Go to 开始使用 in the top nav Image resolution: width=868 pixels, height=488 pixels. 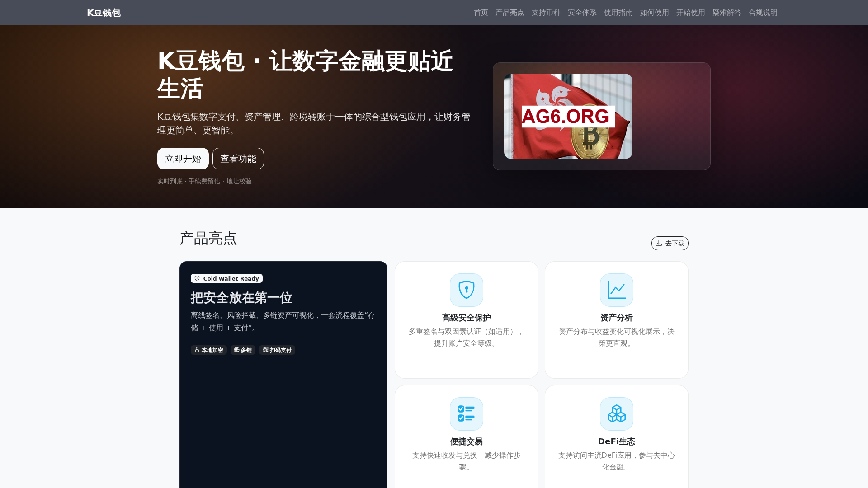[x=690, y=13]
